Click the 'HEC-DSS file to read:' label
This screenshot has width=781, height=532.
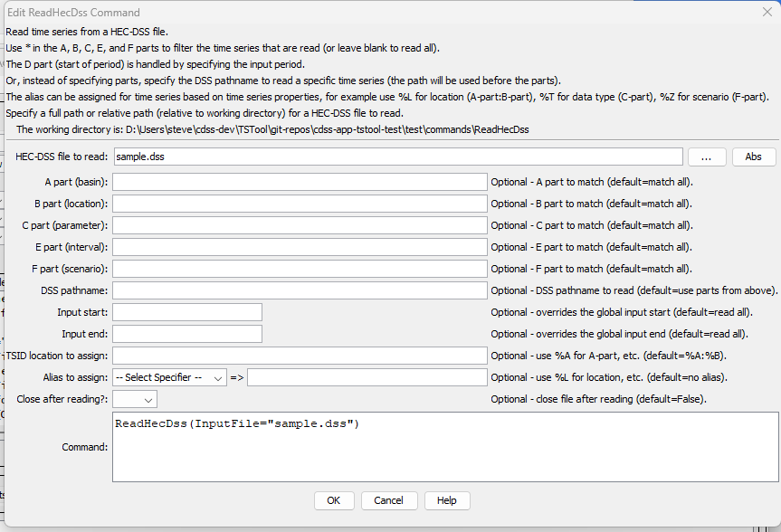point(62,157)
